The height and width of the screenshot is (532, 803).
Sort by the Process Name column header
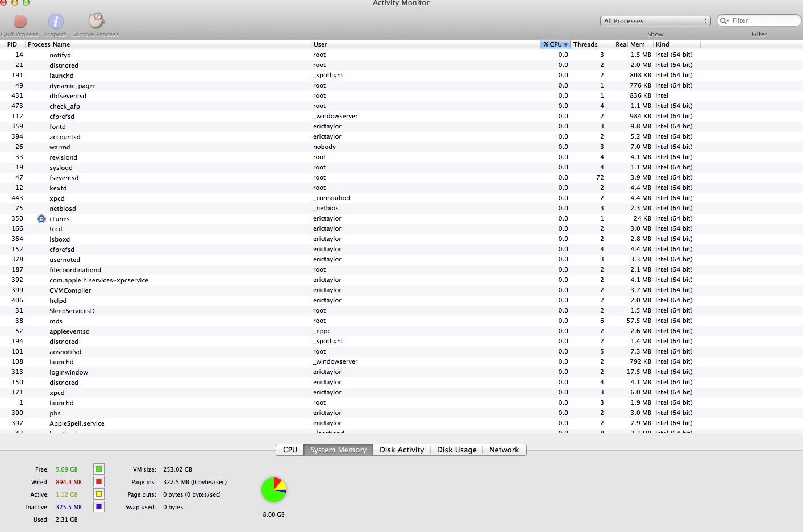coord(168,44)
